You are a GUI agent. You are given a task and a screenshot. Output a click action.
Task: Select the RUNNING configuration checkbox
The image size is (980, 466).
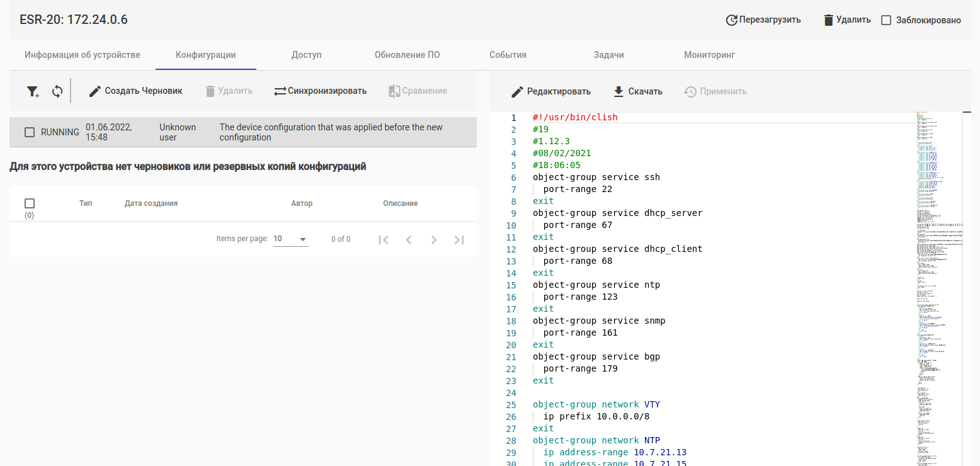(30, 132)
